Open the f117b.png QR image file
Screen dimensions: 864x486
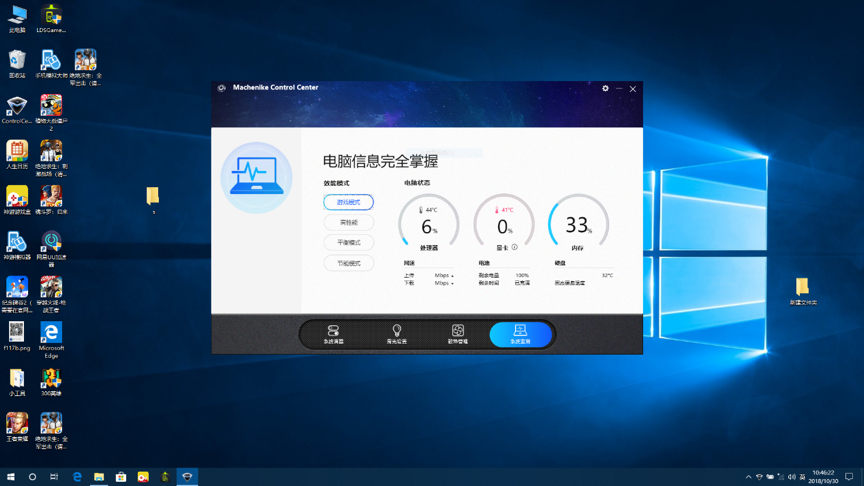point(17,337)
